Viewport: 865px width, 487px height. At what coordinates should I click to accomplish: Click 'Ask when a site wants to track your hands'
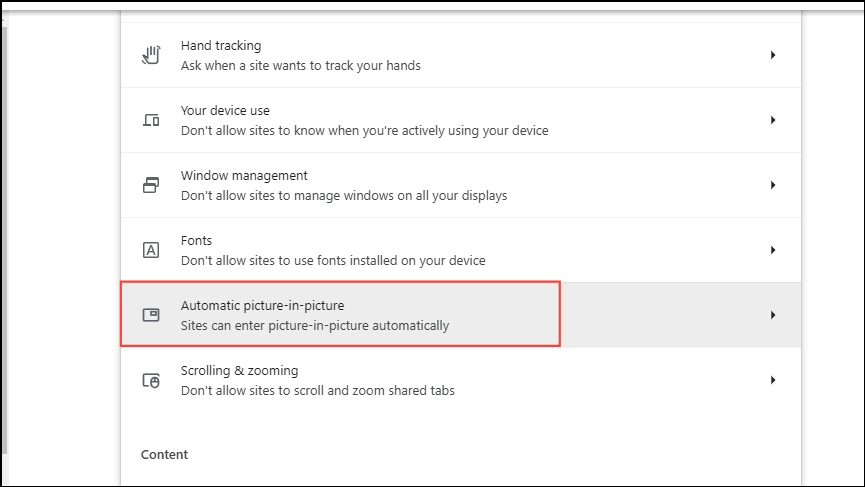click(x=300, y=66)
